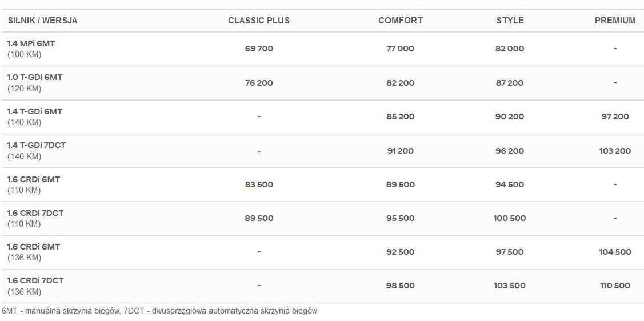Click the 97 200 Premium price

tap(615, 117)
